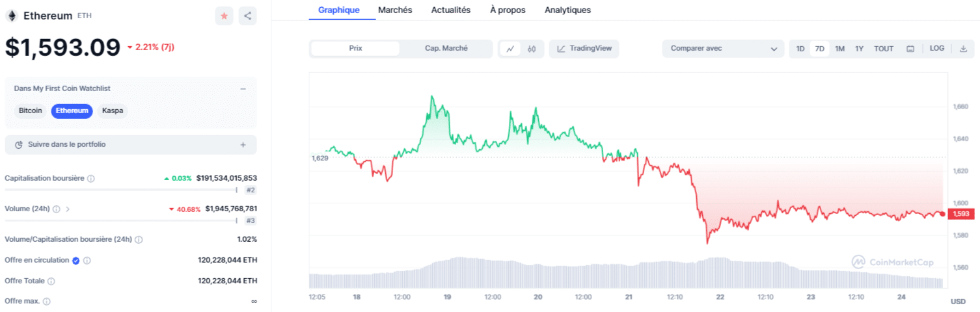Select Kaspa chip in watchlist

pyautogui.click(x=113, y=111)
